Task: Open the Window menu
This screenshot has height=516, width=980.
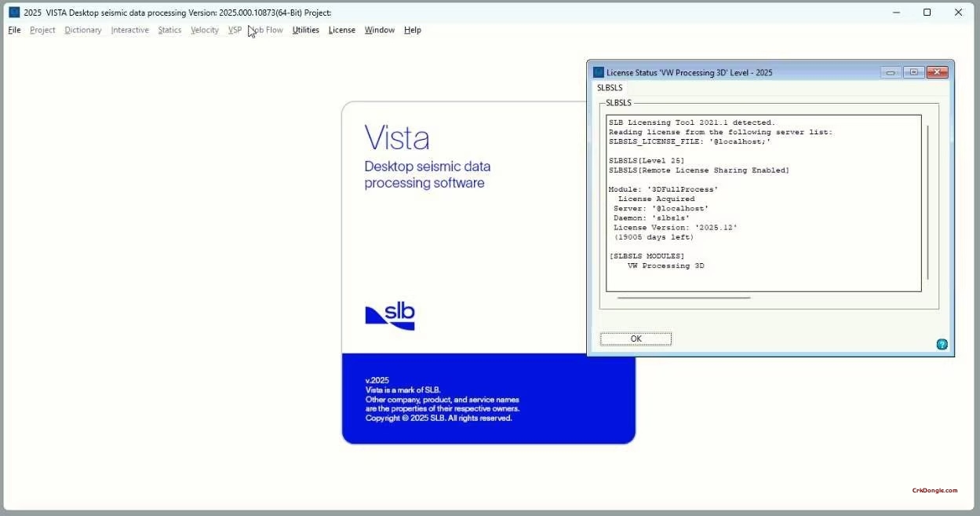Action: click(x=380, y=30)
